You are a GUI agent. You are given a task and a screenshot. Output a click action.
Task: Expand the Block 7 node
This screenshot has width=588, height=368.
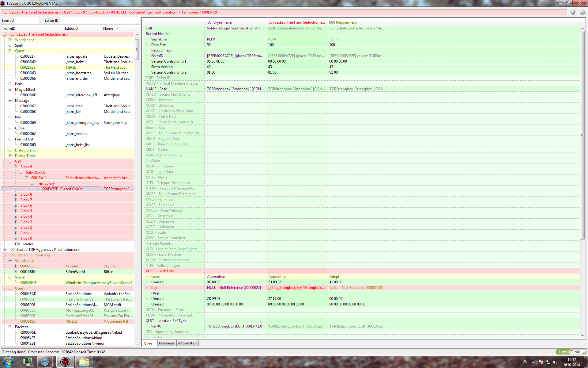pos(16,200)
